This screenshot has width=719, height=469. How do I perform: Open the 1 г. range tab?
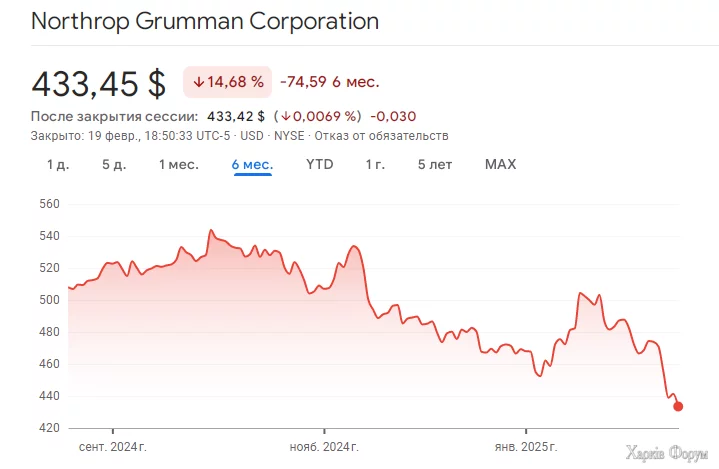375,164
